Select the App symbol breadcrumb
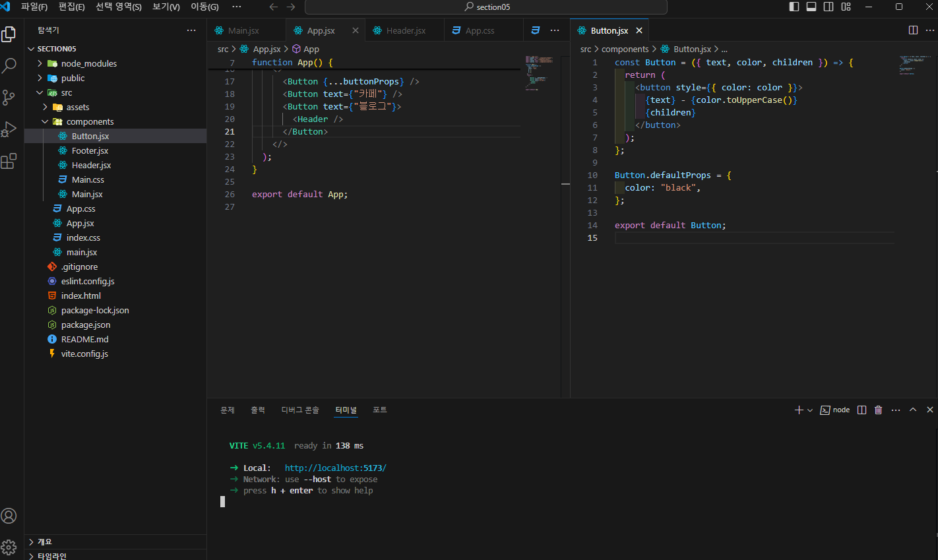The image size is (938, 560). (306, 49)
